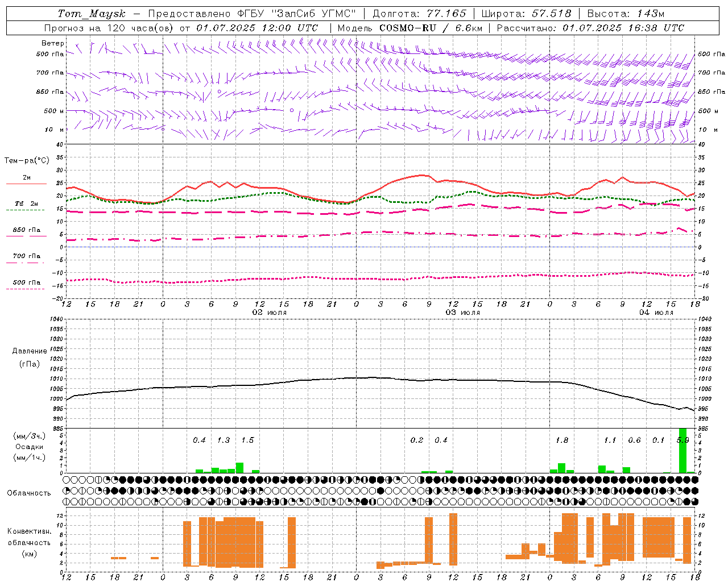This screenshot has height=582, width=728.
Task: Click the 0.2 precipitation total
Action: [417, 440]
